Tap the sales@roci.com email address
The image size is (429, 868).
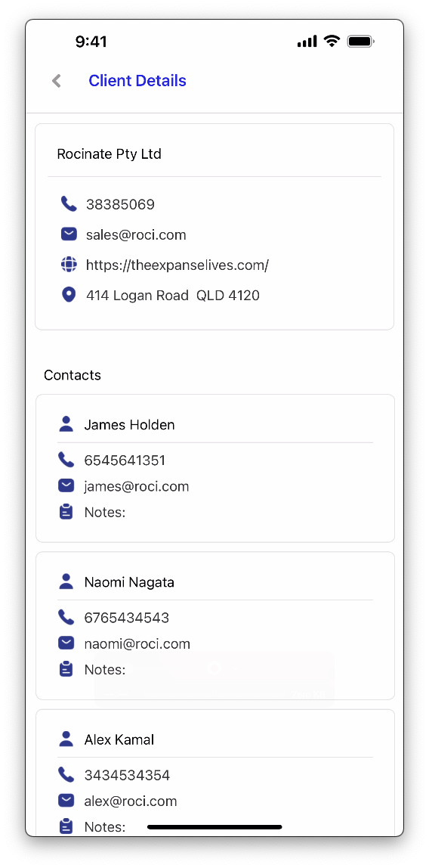136,235
